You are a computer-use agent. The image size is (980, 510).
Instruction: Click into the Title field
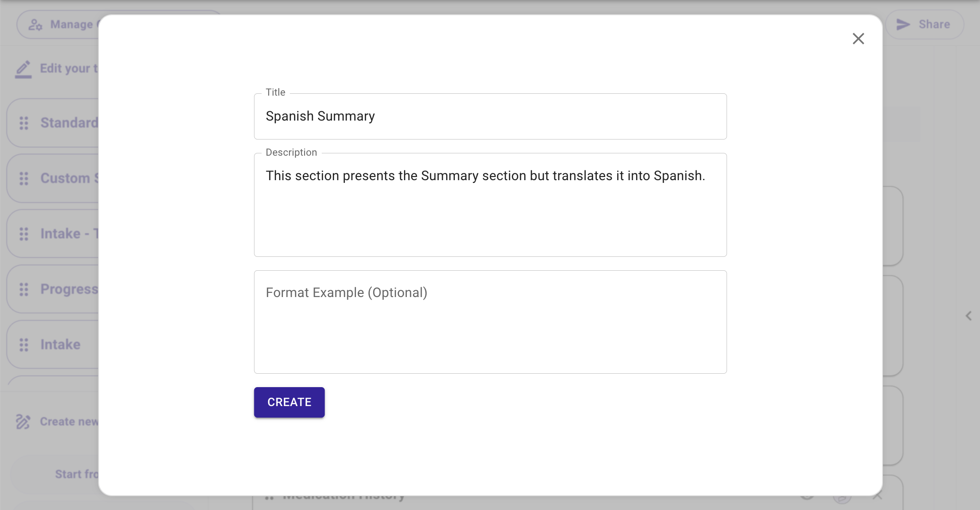tap(490, 116)
